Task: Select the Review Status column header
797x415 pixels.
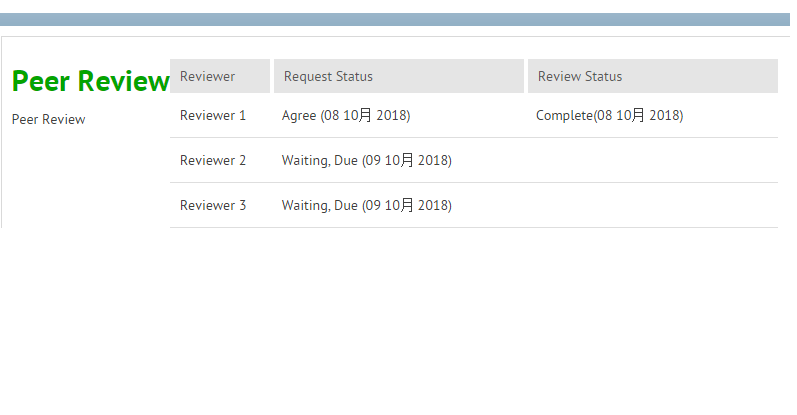Action: 580,76
